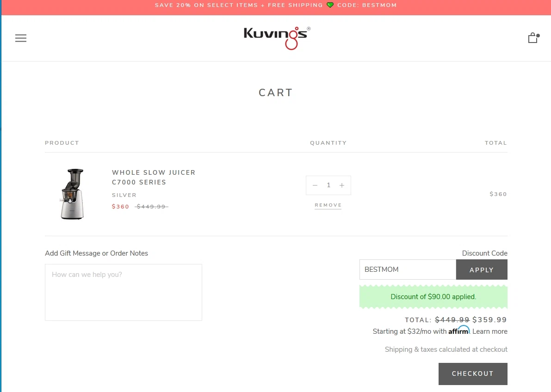Screen dimensions: 551x392
Task: Click the CART page heading
Action: (276, 92)
